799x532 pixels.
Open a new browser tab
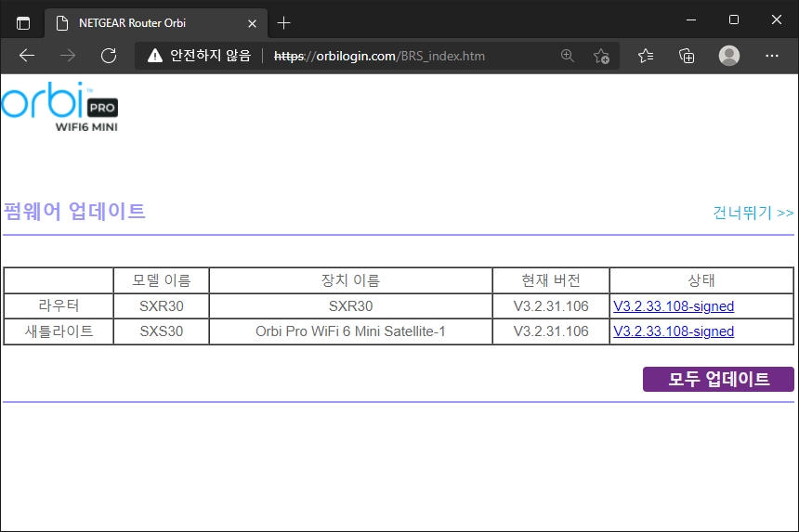283,23
